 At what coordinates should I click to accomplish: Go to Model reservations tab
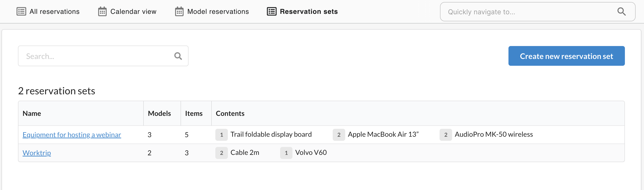[218, 12]
